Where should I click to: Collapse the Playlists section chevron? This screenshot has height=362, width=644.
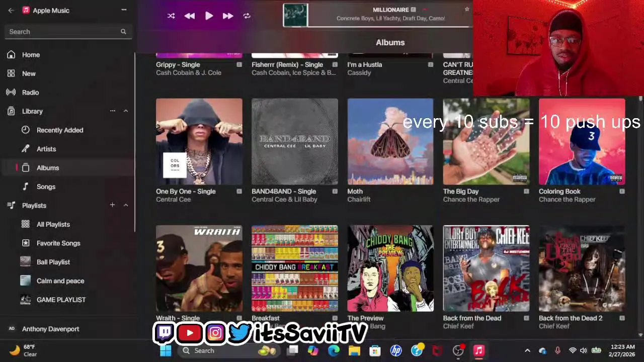[x=126, y=205]
